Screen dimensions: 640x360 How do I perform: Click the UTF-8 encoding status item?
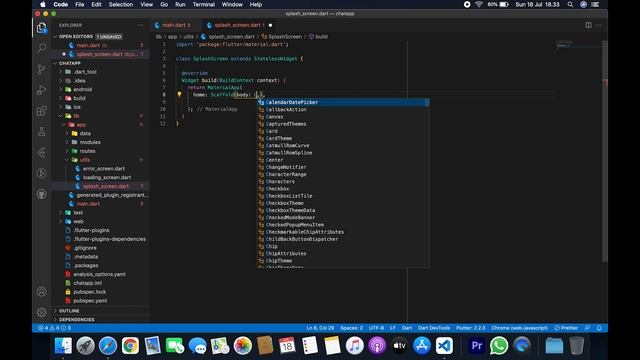pyautogui.click(x=376, y=328)
